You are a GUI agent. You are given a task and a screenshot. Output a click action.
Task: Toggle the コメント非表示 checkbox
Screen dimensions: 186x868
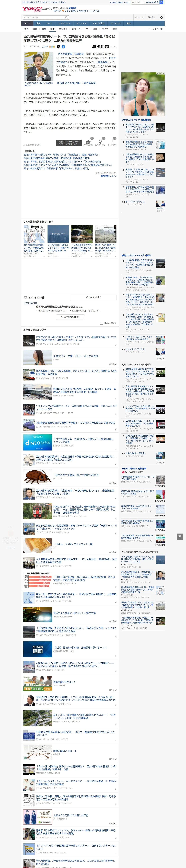click(102, 323)
